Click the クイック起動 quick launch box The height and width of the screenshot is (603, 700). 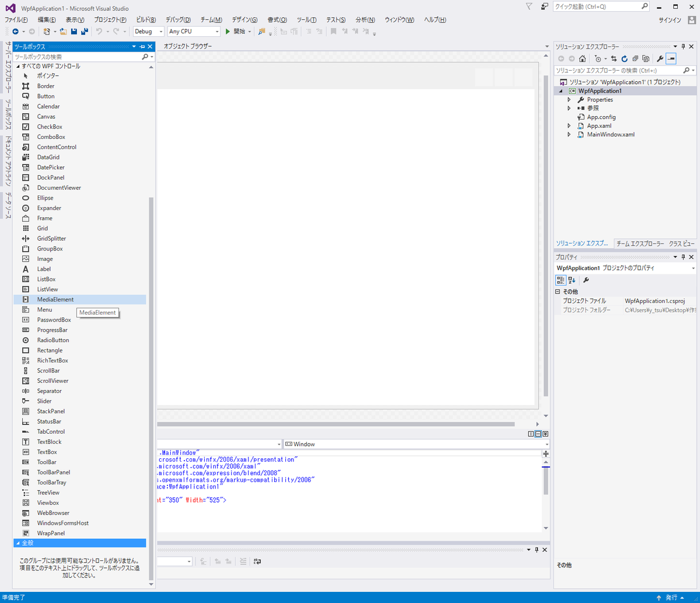[x=601, y=6]
